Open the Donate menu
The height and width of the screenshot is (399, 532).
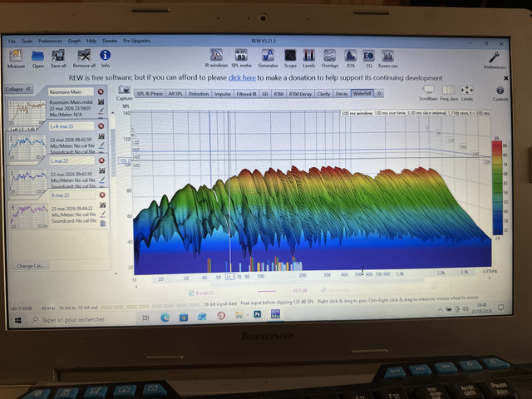coord(110,41)
